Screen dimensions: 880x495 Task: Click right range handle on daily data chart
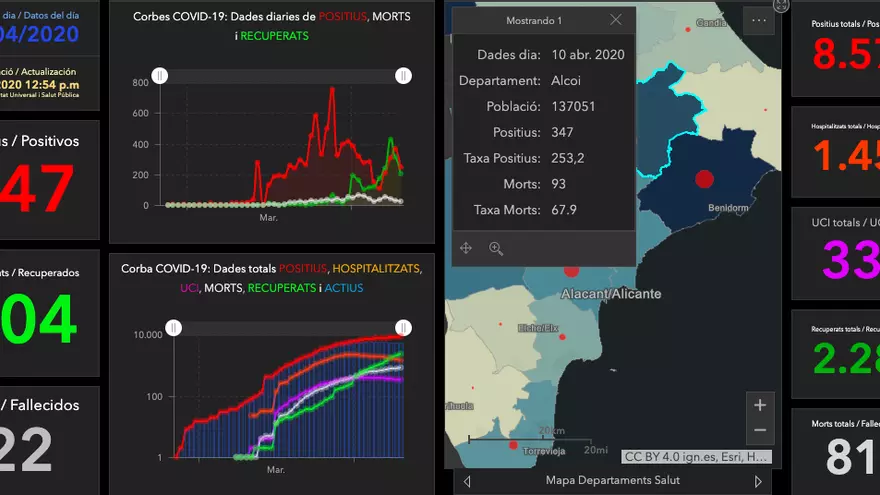(403, 76)
